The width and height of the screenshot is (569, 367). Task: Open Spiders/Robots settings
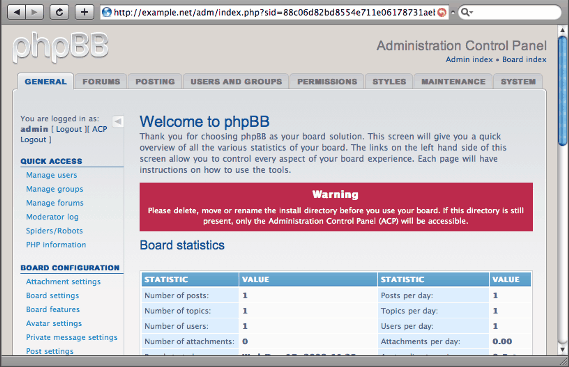click(x=54, y=231)
